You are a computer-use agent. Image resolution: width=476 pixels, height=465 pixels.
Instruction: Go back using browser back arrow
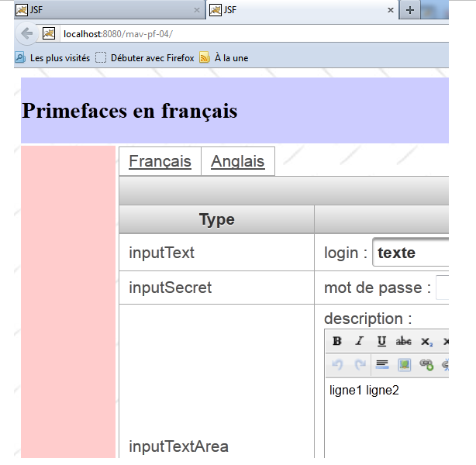26,33
